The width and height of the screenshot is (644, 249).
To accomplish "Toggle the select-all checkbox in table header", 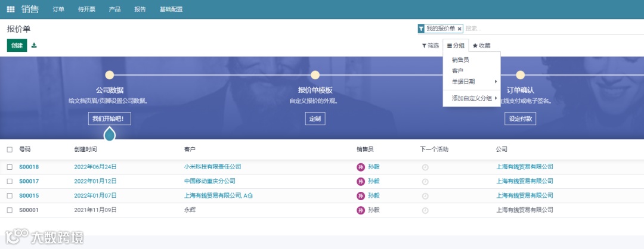I will click(10, 150).
